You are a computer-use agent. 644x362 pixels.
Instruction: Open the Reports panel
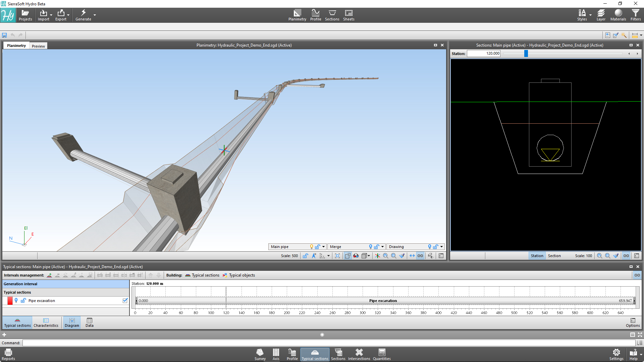[8, 354]
